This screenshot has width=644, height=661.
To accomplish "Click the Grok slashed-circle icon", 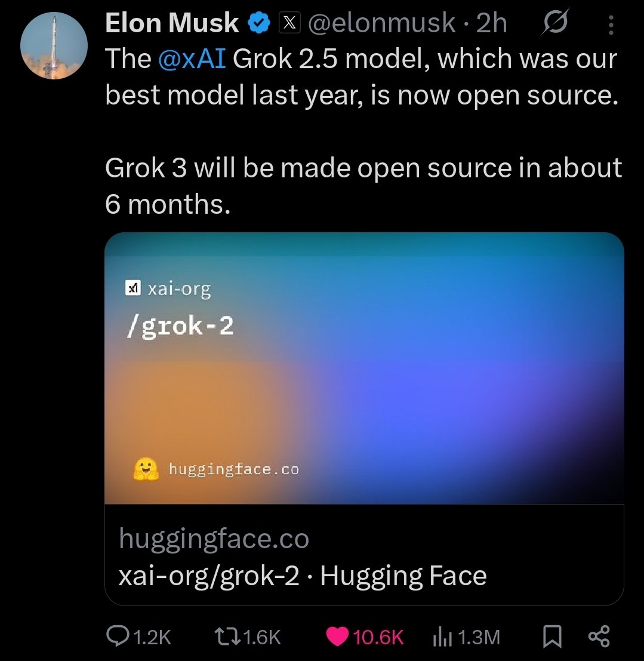I will pyautogui.click(x=555, y=22).
